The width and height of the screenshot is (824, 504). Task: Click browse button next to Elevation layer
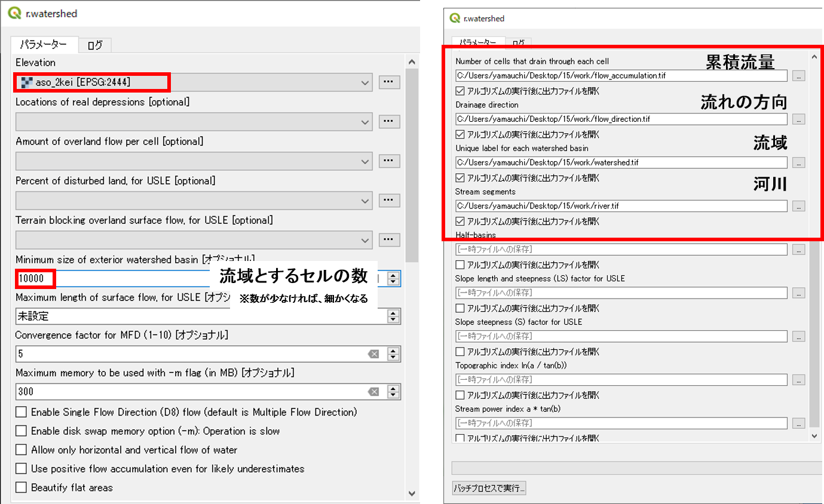(390, 82)
